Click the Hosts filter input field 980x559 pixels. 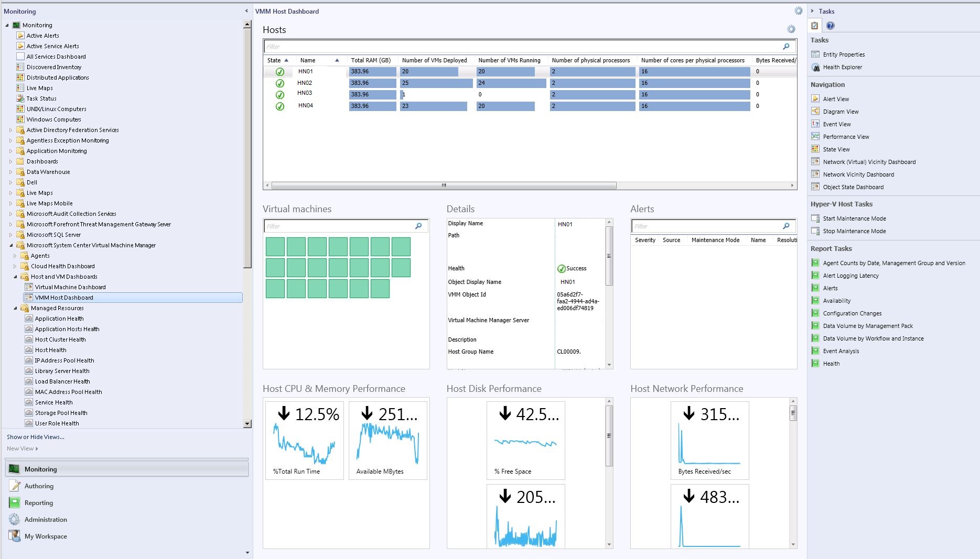click(x=522, y=46)
